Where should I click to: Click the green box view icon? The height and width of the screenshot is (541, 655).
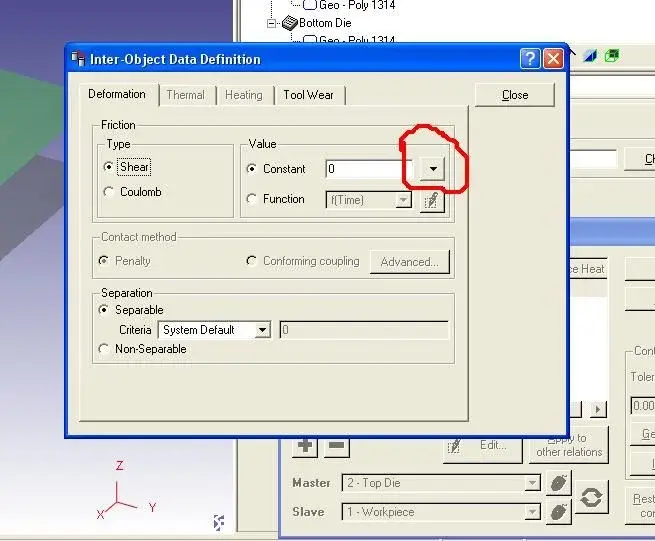(612, 56)
